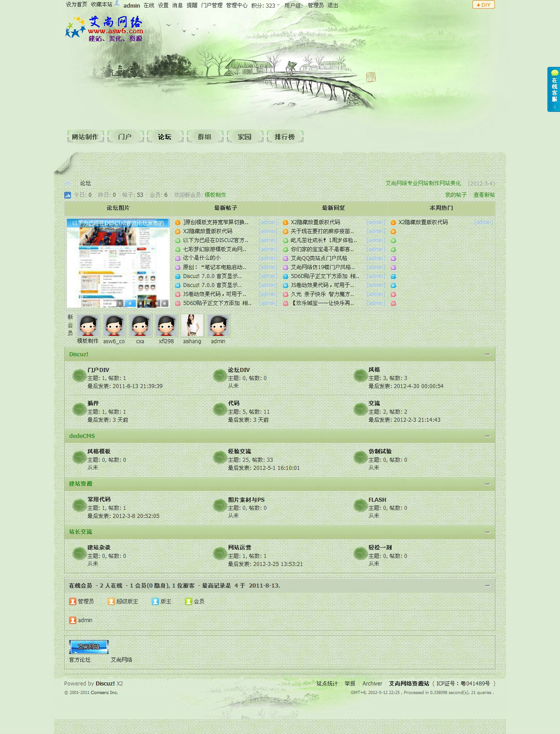Open the 排行榜 nav tab
This screenshot has height=734, width=560.
[x=285, y=137]
